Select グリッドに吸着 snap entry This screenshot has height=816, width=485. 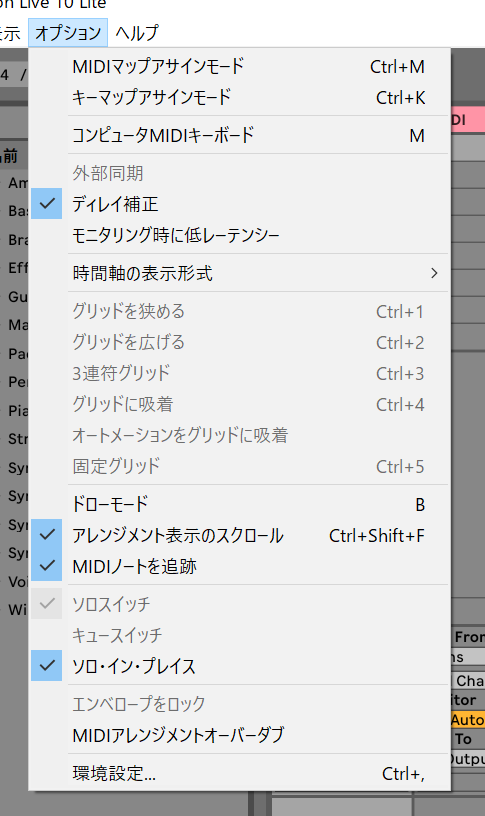[x=240, y=404]
